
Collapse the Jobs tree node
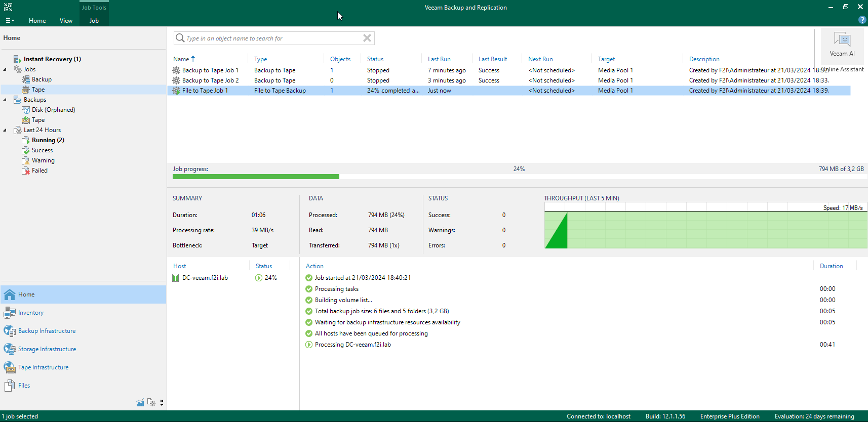click(x=5, y=69)
